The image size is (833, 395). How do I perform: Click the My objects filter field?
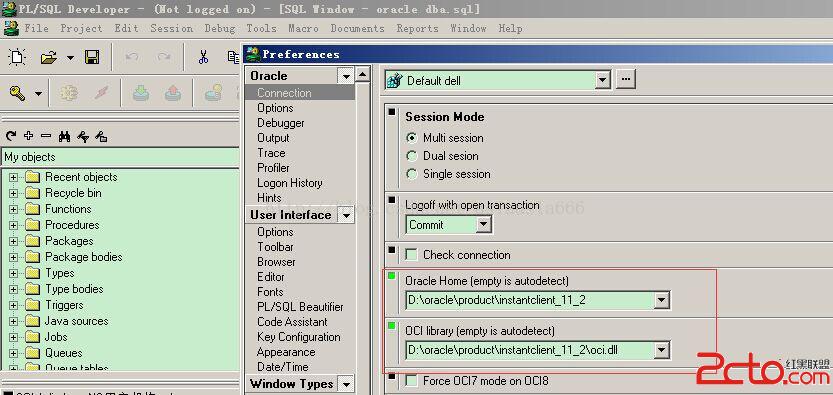click(121, 157)
